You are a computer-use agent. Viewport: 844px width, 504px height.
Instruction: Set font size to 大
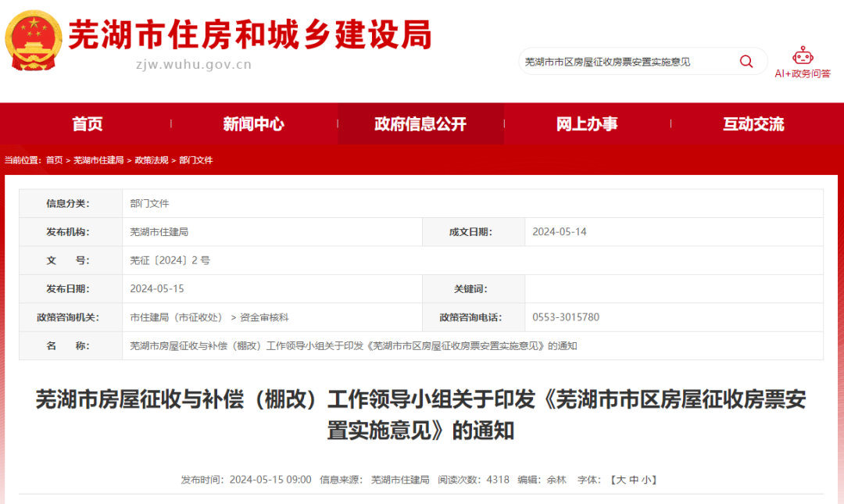click(x=620, y=480)
